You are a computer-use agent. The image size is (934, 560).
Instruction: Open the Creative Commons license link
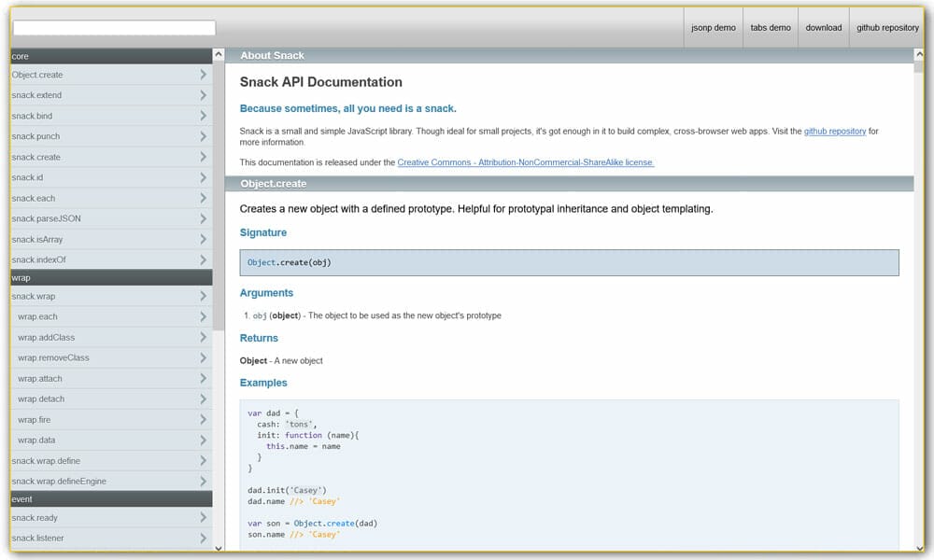[524, 161]
